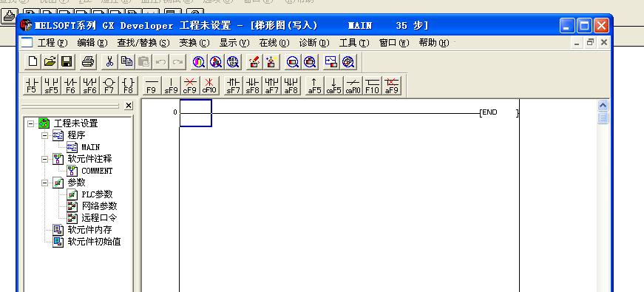Open the 工程(F) menu

click(x=52, y=43)
